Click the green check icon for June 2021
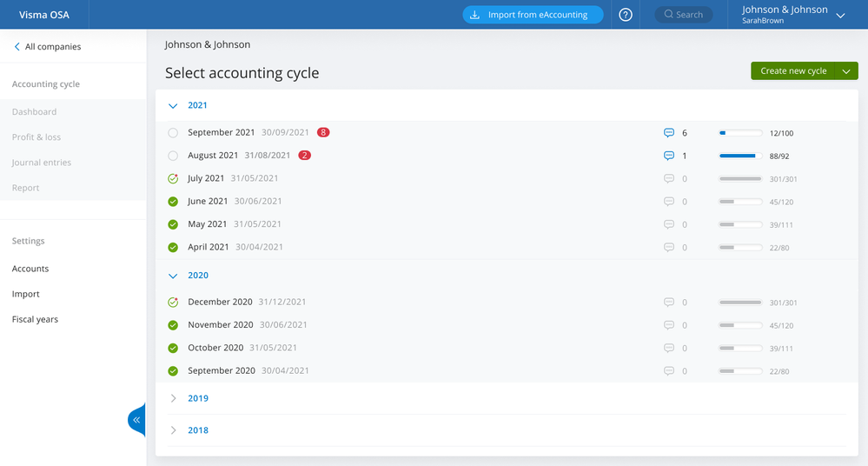Image resolution: width=868 pixels, height=466 pixels. click(x=173, y=202)
